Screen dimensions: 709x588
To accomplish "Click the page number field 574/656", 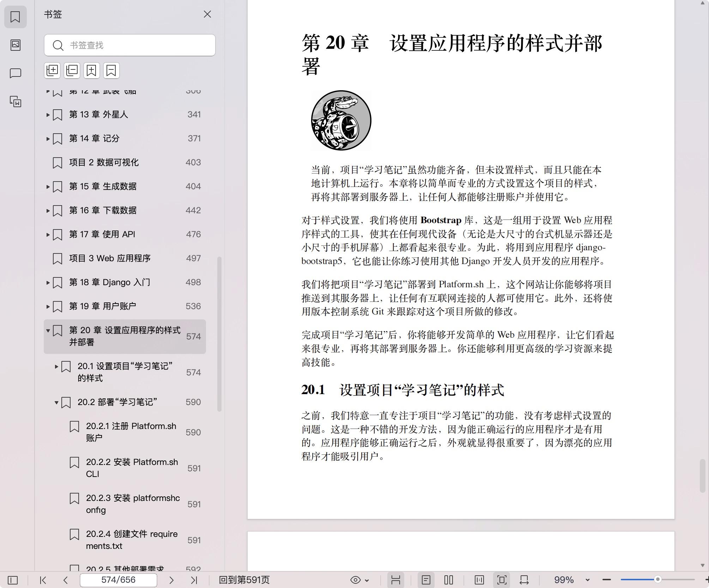I will [118, 580].
